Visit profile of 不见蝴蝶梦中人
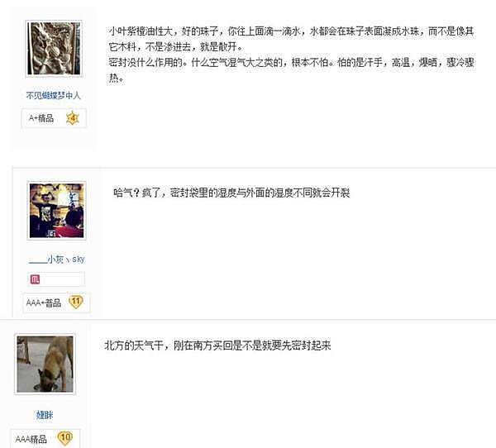The height and width of the screenshot is (448, 496). [53, 95]
